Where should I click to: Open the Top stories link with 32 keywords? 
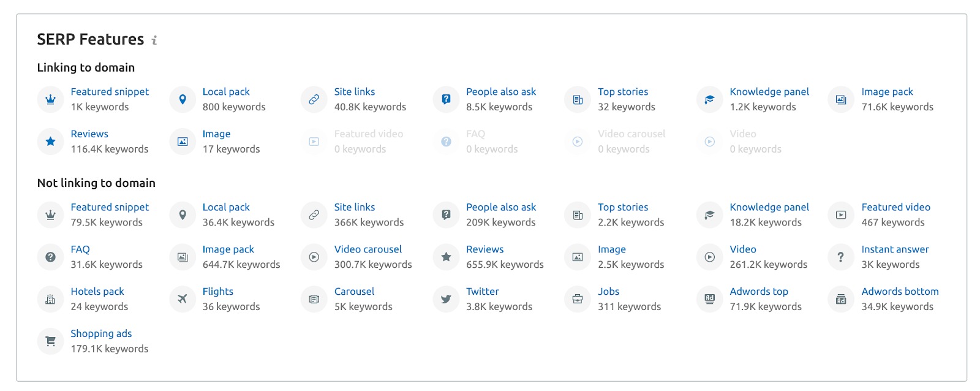coord(624,91)
